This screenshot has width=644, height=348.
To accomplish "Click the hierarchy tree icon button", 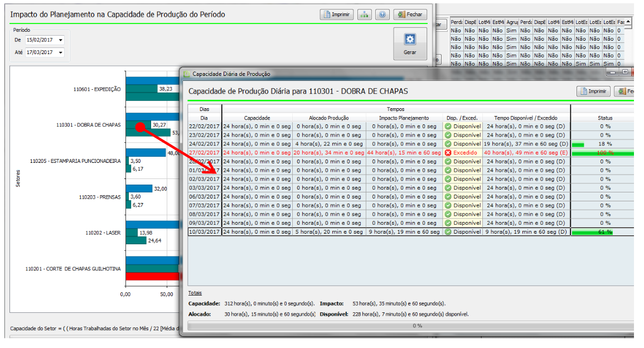I will [365, 14].
